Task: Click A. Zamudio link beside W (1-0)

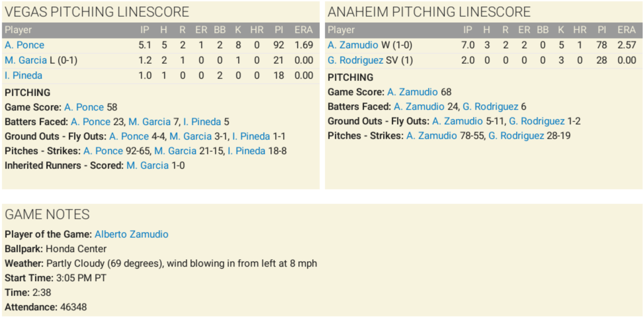Action: coord(353,45)
